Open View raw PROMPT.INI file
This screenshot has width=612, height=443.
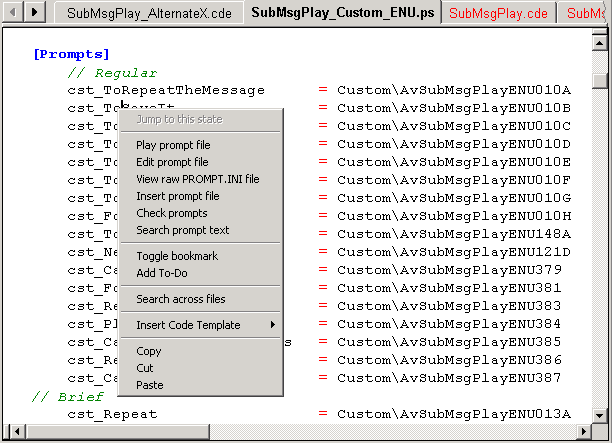pyautogui.click(x=197, y=179)
